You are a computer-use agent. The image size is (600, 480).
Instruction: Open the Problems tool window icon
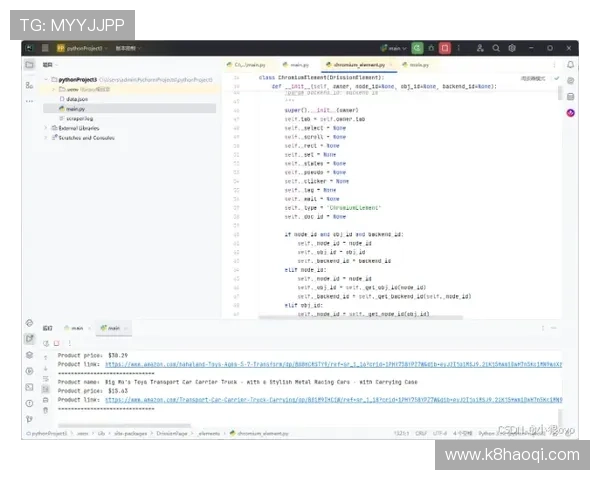(29, 403)
